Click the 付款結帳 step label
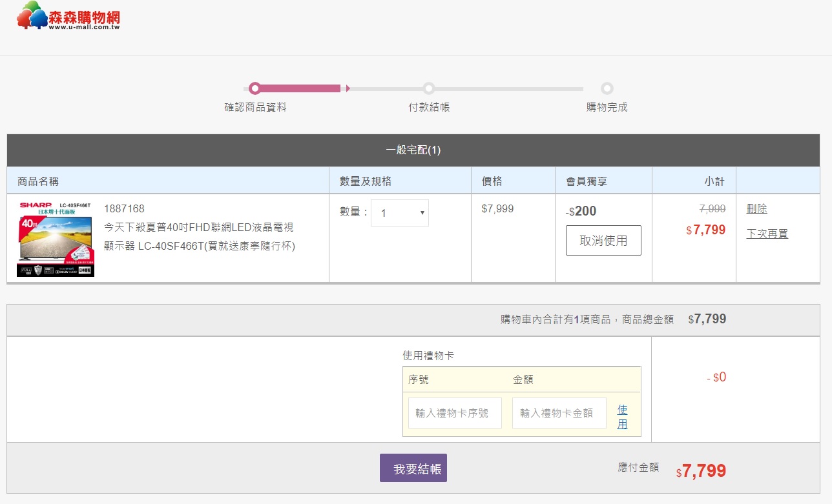 tap(429, 107)
